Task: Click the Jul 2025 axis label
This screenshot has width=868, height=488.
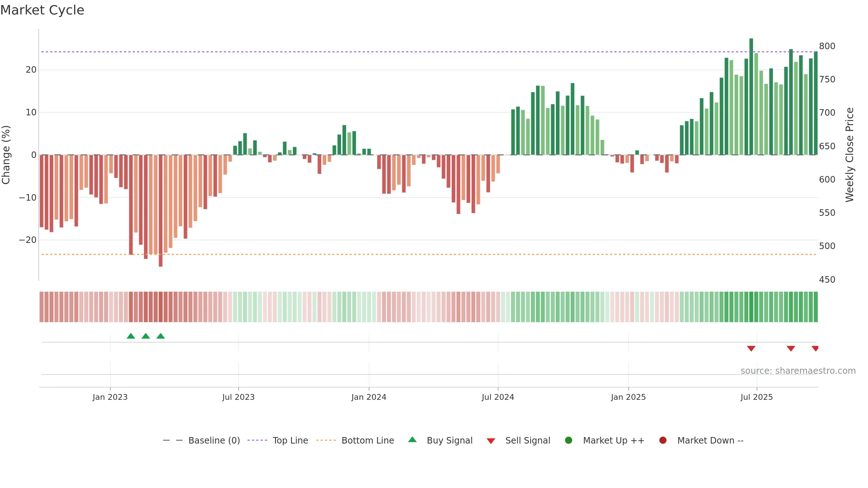Action: [757, 397]
